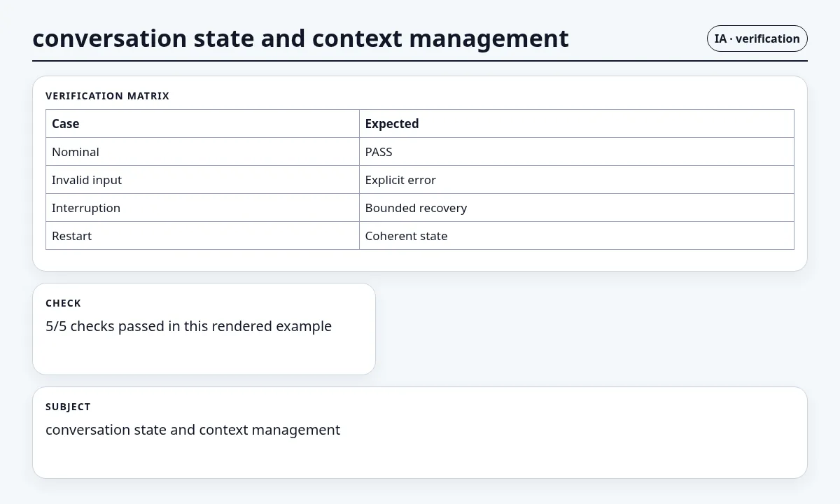Select the page title heading
The height and width of the screenshot is (504, 840).
click(x=300, y=38)
